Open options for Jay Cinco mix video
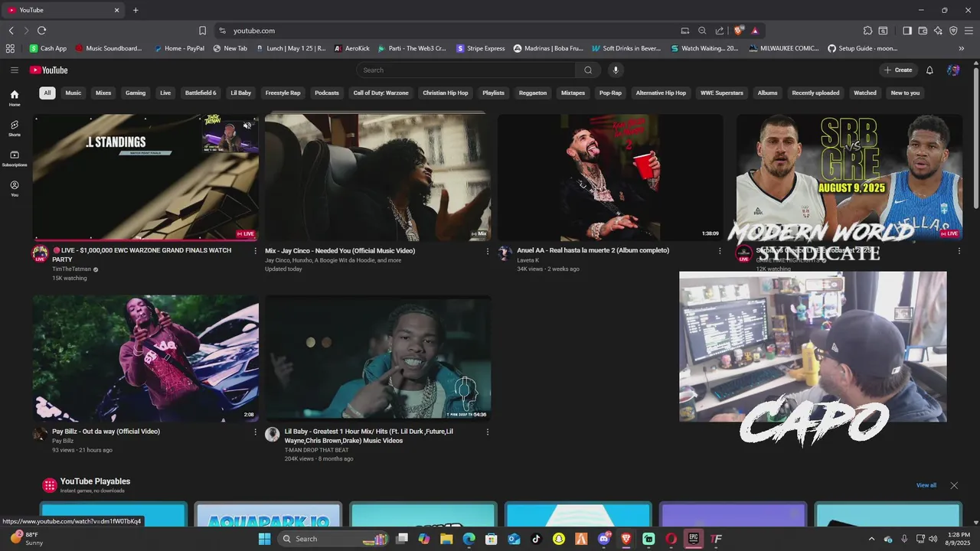The height and width of the screenshot is (551, 980). pyautogui.click(x=487, y=251)
